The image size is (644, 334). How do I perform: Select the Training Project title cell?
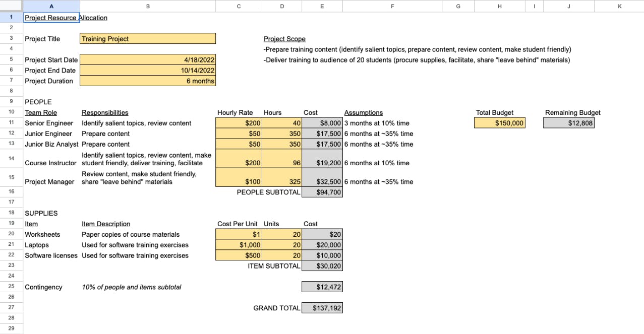tap(147, 38)
